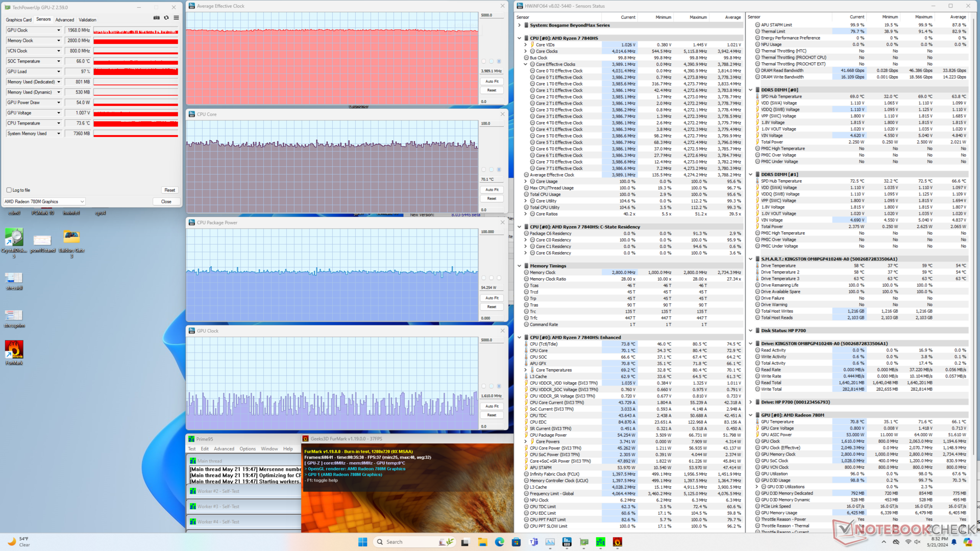Click GPU-Z refresh icon
The width and height of the screenshot is (980, 551).
pos(166,18)
